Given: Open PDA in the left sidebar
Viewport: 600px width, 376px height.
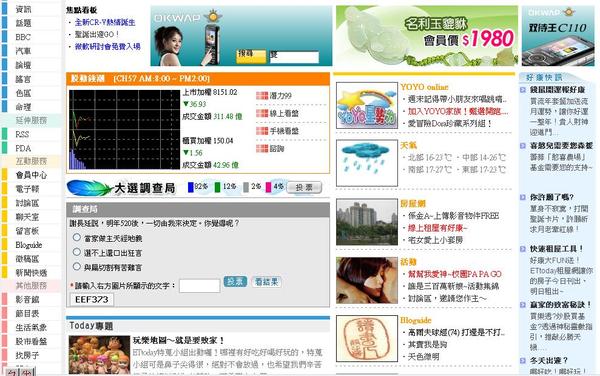Looking at the screenshot, I should (x=23, y=148).
